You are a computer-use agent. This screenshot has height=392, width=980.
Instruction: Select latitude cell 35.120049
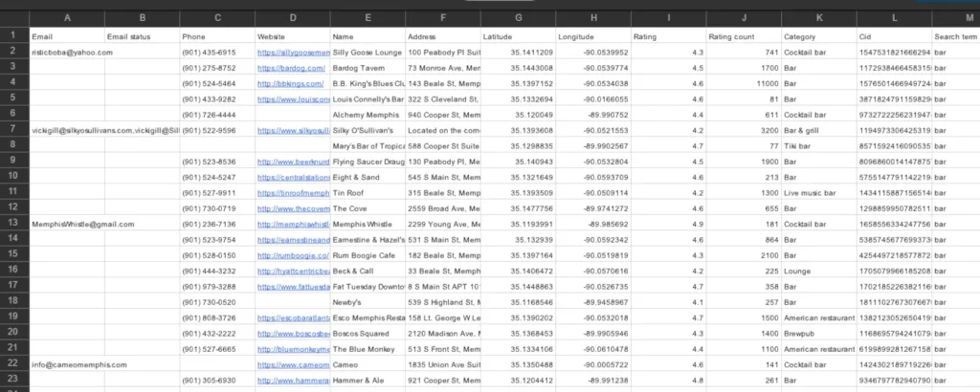(x=518, y=115)
